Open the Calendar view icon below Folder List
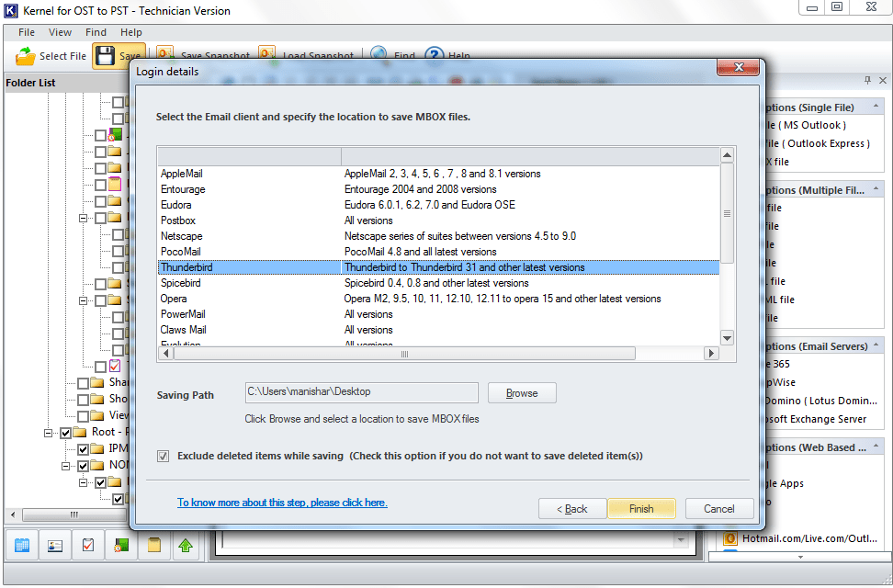The width and height of the screenshot is (893, 588). tap(22, 545)
